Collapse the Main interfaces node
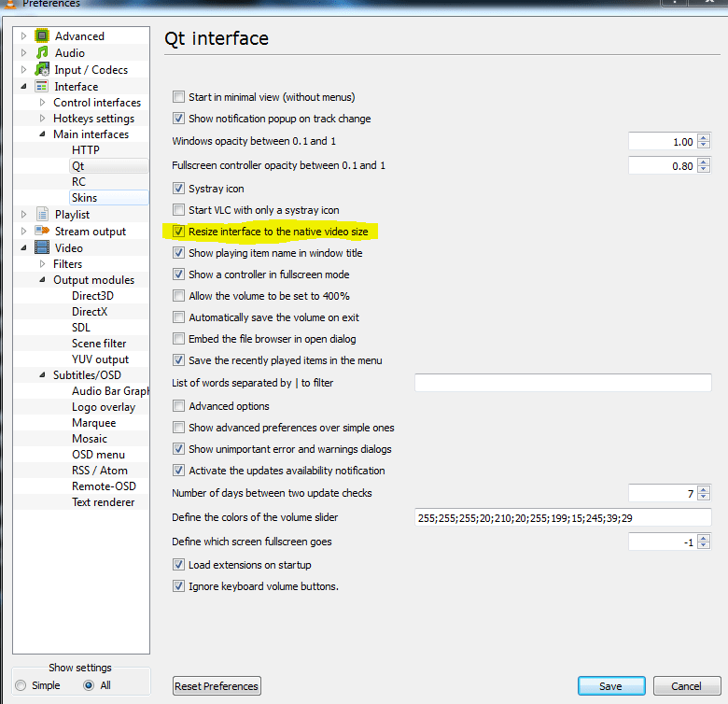Image resolution: width=728 pixels, height=704 pixels. 42,134
